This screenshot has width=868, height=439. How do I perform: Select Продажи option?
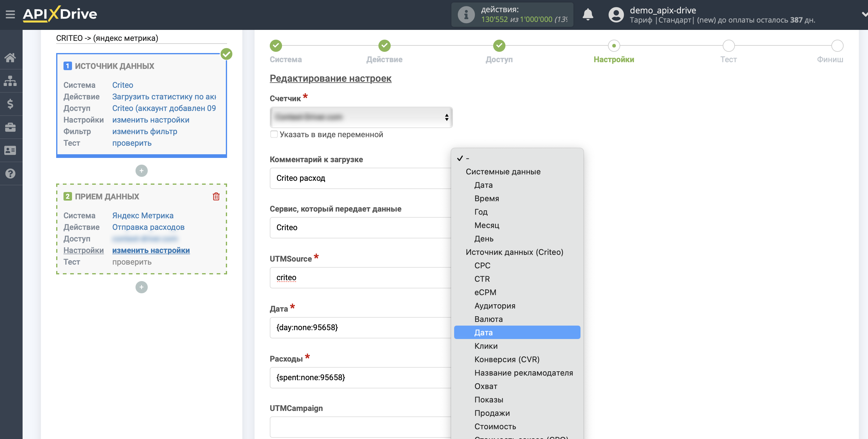[x=517, y=413]
